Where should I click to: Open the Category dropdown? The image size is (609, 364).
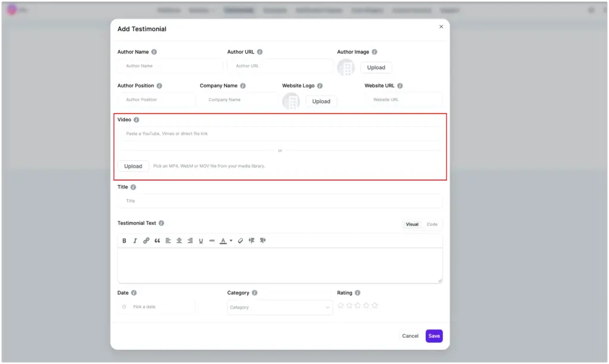tap(280, 307)
